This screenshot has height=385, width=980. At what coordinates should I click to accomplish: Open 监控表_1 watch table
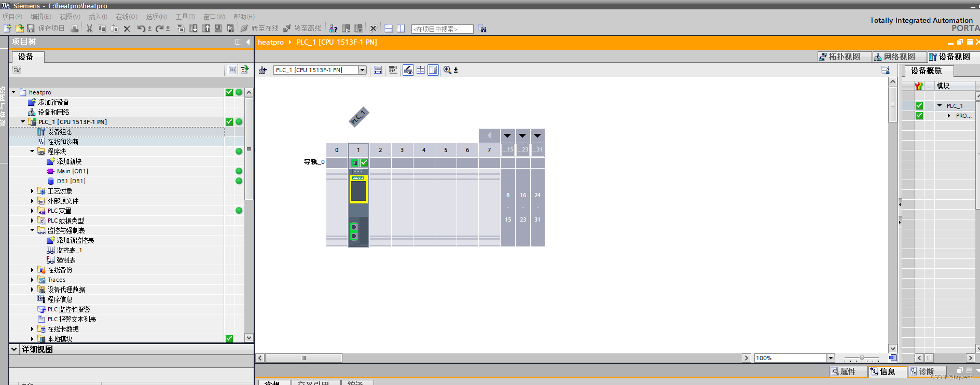tap(69, 250)
